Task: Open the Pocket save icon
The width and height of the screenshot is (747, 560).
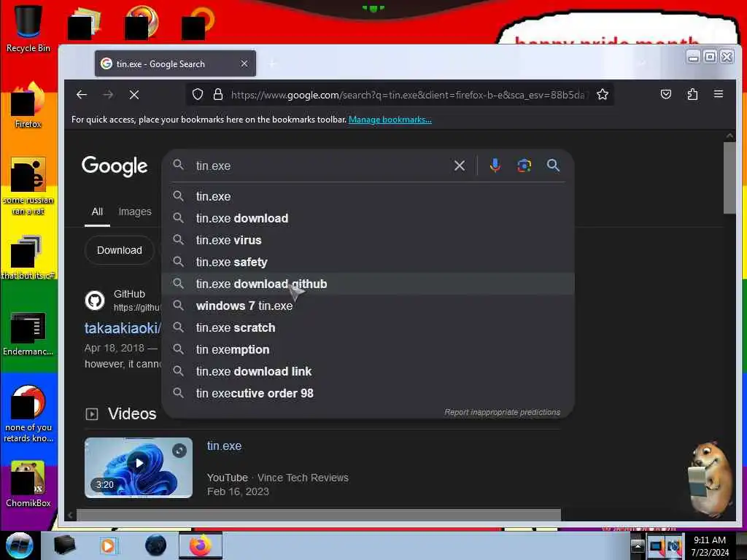Action: [x=666, y=94]
